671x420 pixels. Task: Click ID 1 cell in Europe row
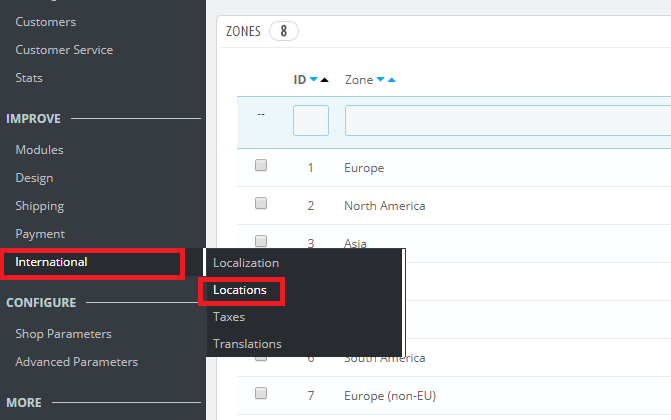tap(311, 168)
